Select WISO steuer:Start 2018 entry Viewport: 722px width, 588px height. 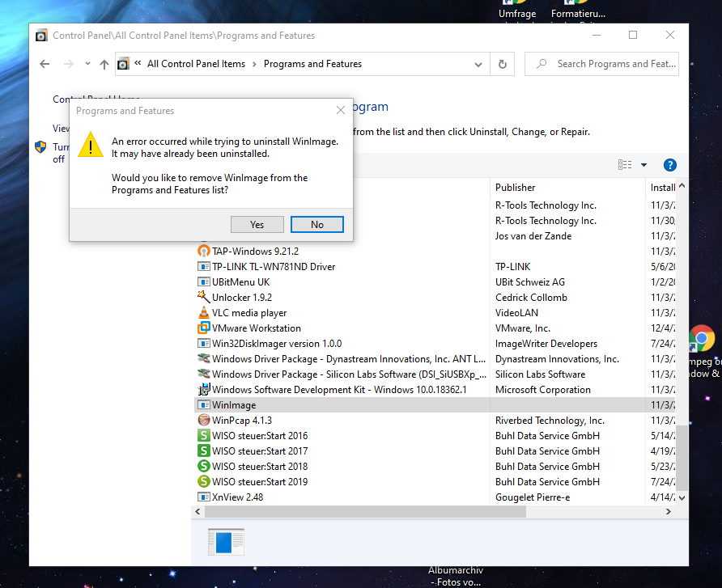click(x=260, y=467)
